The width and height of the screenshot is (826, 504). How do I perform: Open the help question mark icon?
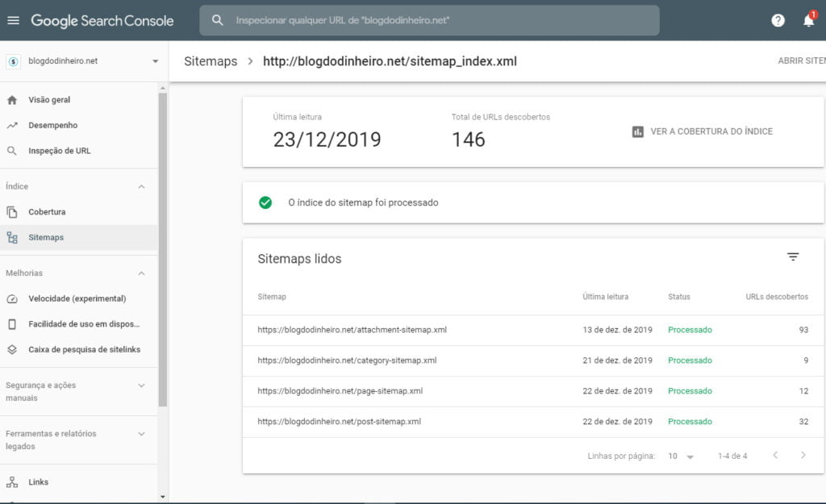click(x=778, y=20)
